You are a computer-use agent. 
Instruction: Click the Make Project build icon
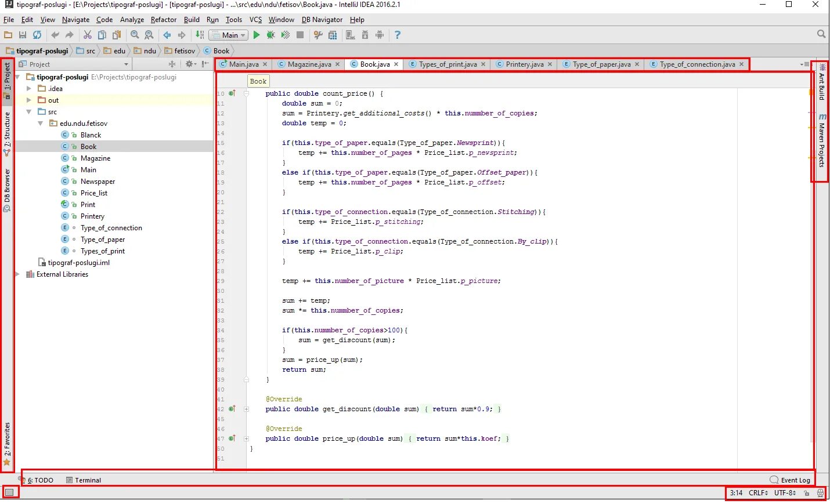click(x=200, y=35)
